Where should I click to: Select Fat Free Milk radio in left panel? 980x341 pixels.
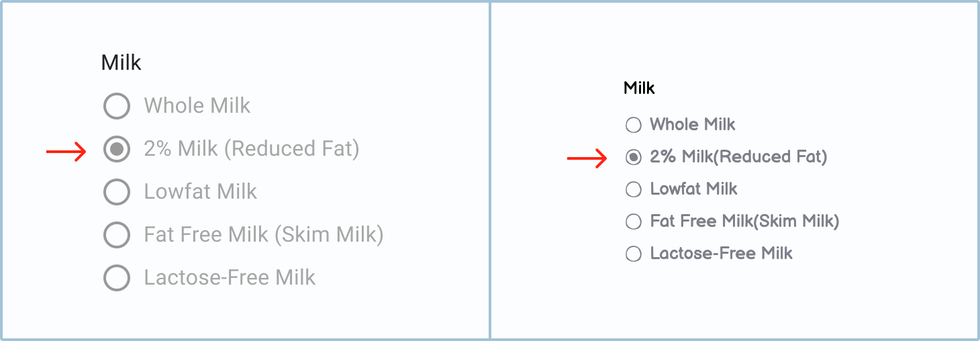point(117,235)
